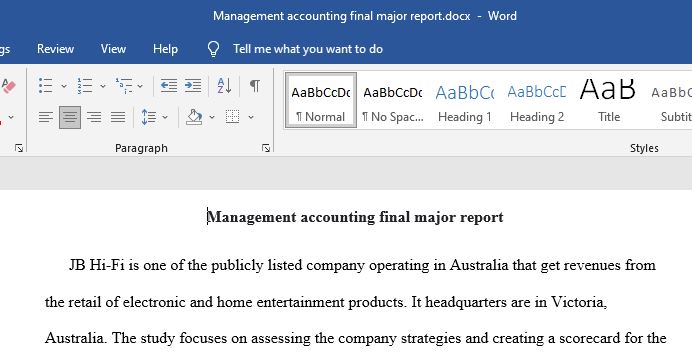The width and height of the screenshot is (692, 360).
Task: Apply the Title style
Action: tap(609, 101)
